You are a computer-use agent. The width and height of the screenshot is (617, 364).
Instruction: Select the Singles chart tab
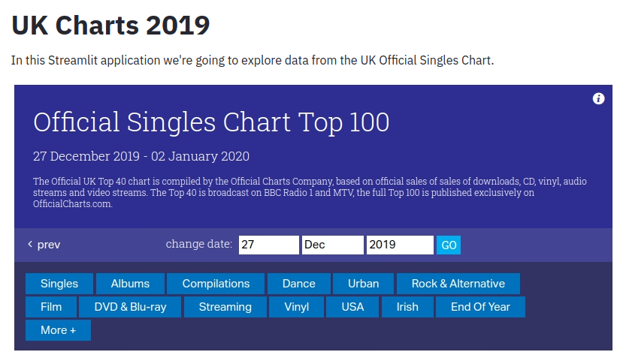pyautogui.click(x=59, y=284)
